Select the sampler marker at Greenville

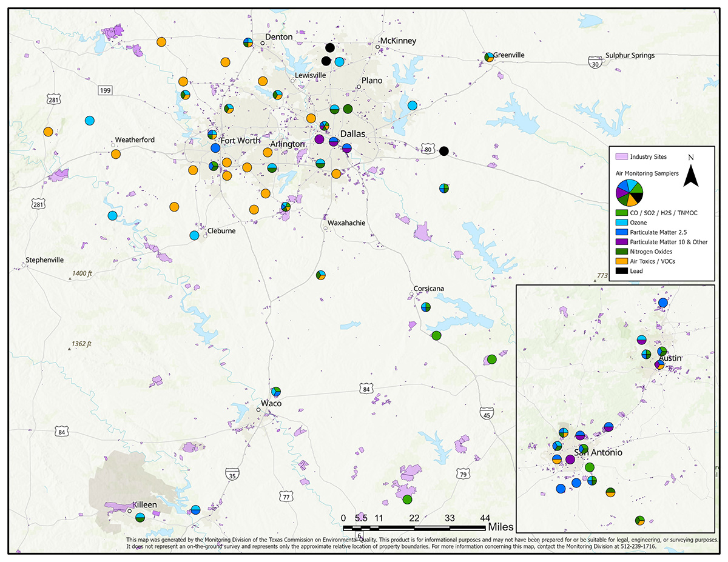click(x=489, y=57)
